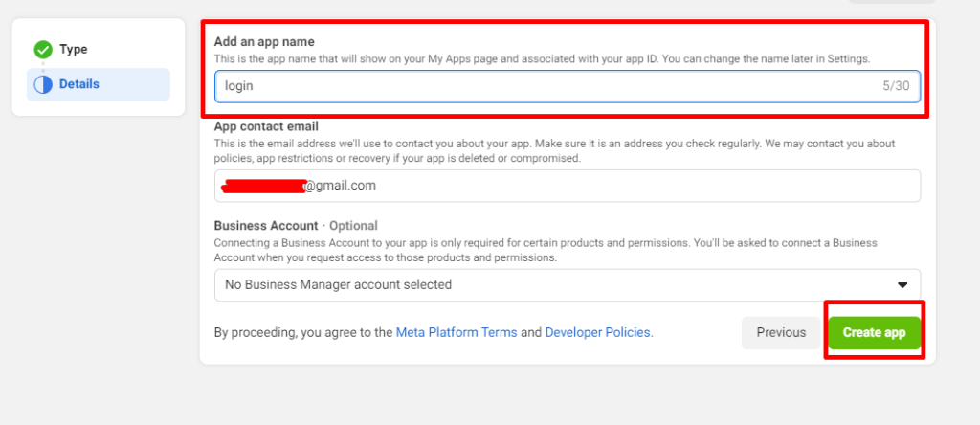Select the Details step in sidebar
Viewport: 980px width, 425px height.
pyautogui.click(x=78, y=84)
